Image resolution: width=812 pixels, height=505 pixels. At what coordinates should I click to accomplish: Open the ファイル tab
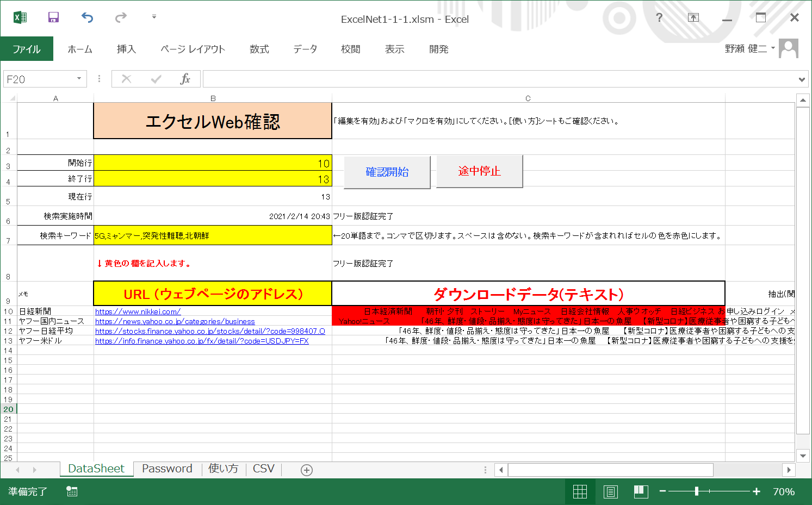(x=27, y=49)
